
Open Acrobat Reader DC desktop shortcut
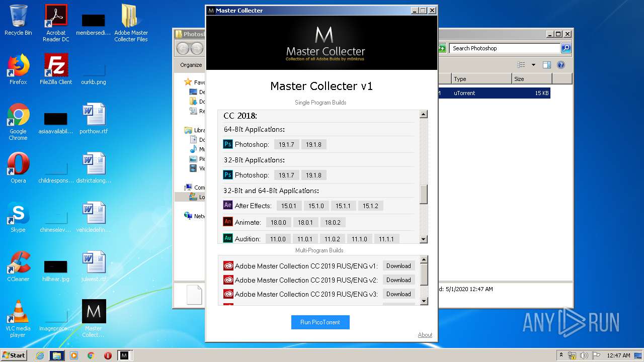[x=56, y=23]
